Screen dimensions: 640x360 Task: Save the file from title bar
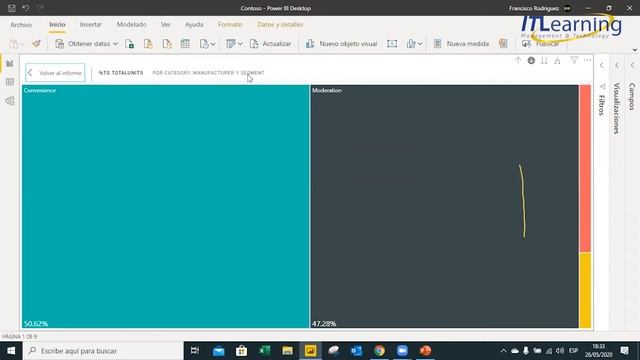[x=11, y=8]
